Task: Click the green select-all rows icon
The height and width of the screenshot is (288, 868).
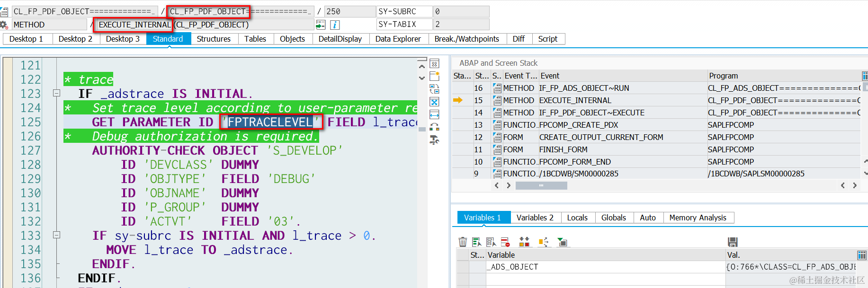Action: pyautogui.click(x=477, y=242)
